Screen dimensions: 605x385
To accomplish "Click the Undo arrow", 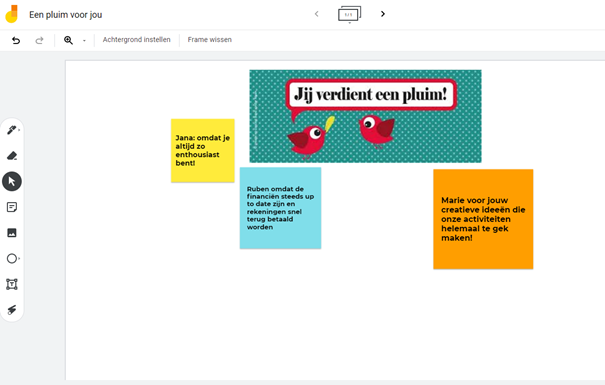I will [16, 40].
